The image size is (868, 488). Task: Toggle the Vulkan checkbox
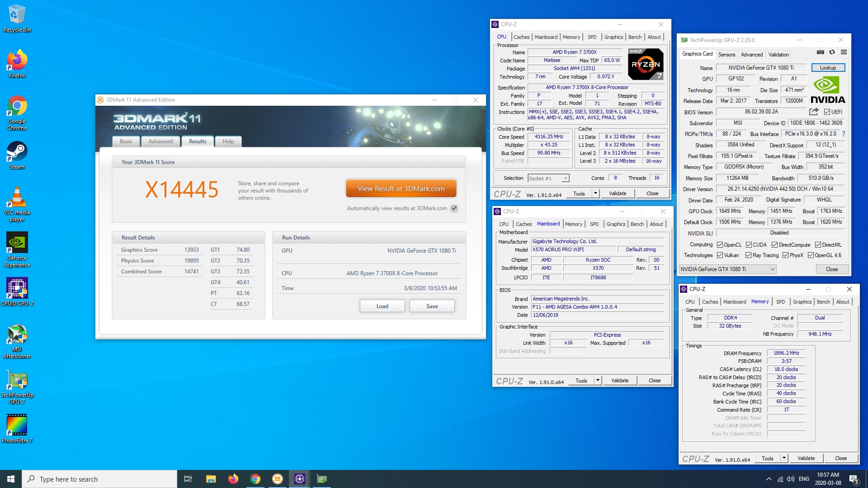pyautogui.click(x=720, y=255)
